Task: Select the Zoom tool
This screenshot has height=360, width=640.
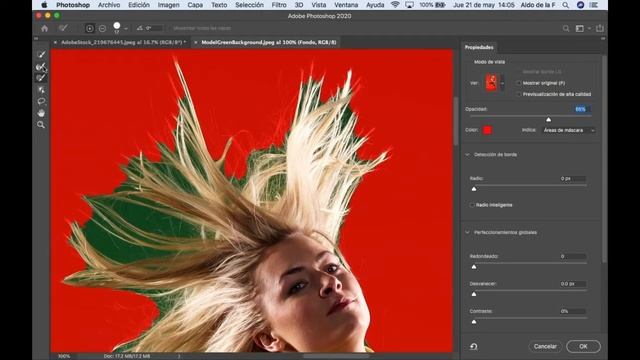Action: point(41,125)
